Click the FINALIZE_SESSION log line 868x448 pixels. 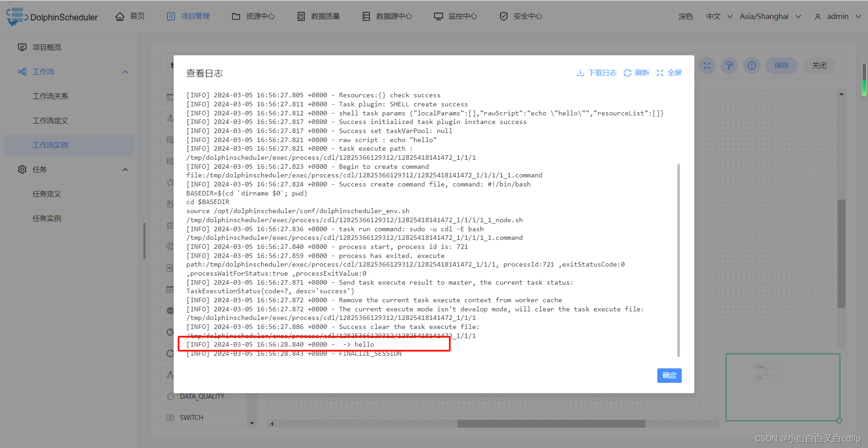click(294, 353)
